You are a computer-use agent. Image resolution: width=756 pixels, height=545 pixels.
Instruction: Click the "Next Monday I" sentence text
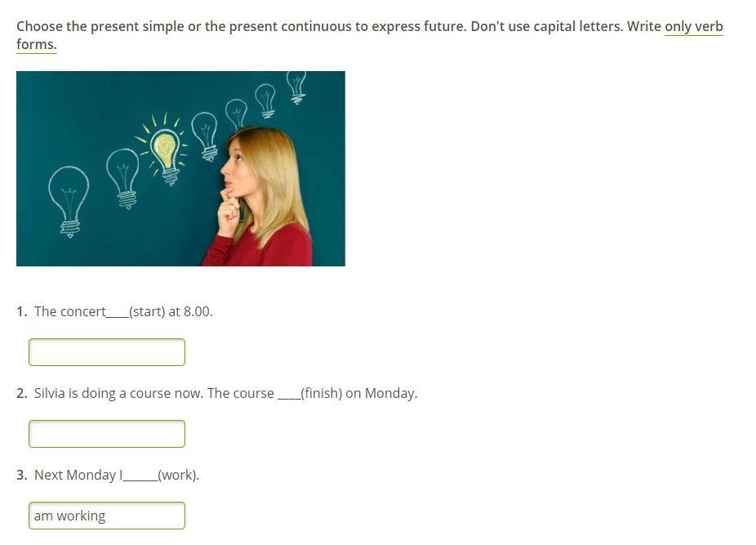click(78, 475)
